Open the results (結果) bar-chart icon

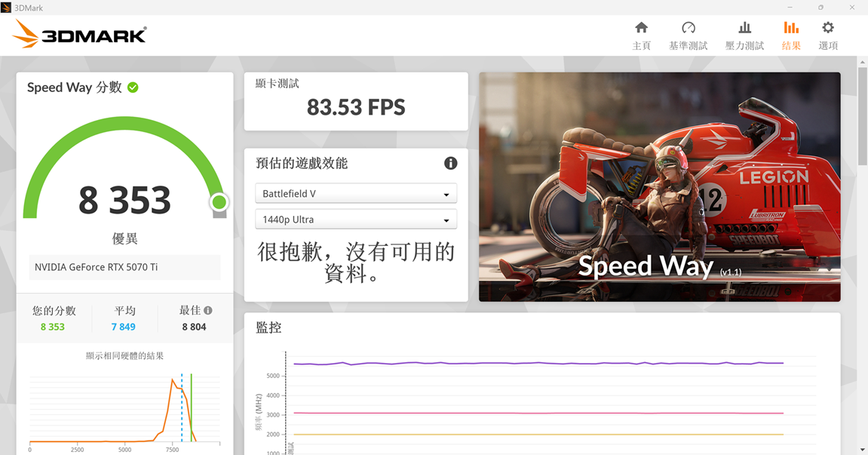coord(791,28)
